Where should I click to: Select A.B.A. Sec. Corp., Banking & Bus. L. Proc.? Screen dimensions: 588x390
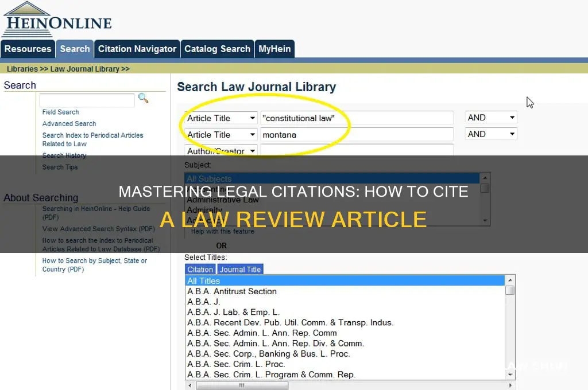click(345, 354)
